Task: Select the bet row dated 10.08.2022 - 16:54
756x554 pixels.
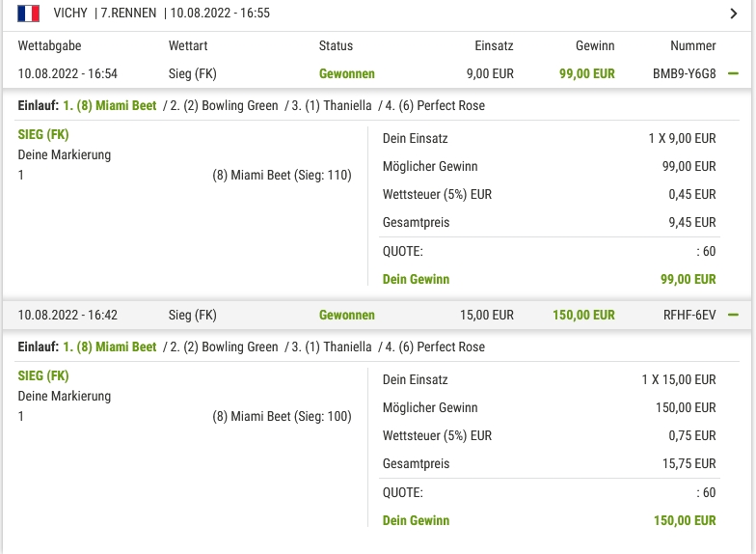Action: tap(378, 73)
